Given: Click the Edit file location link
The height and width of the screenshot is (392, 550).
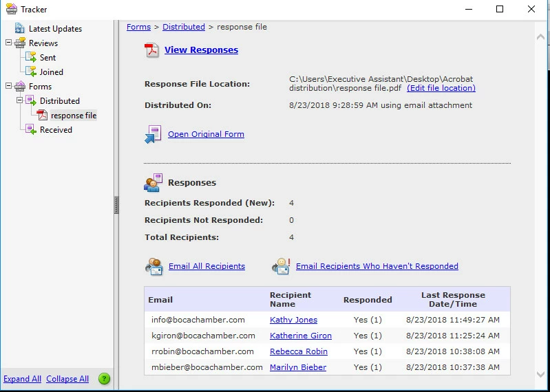Looking at the screenshot, I should [441, 88].
